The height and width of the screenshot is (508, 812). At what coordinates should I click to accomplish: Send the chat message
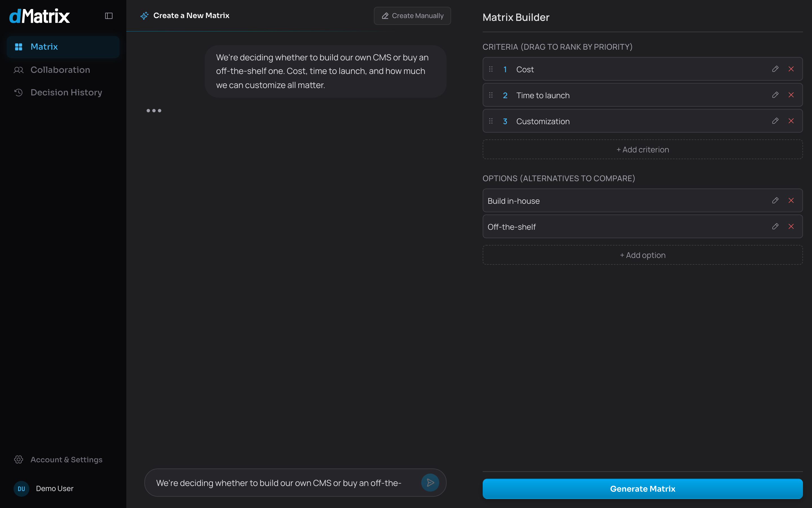(430, 483)
